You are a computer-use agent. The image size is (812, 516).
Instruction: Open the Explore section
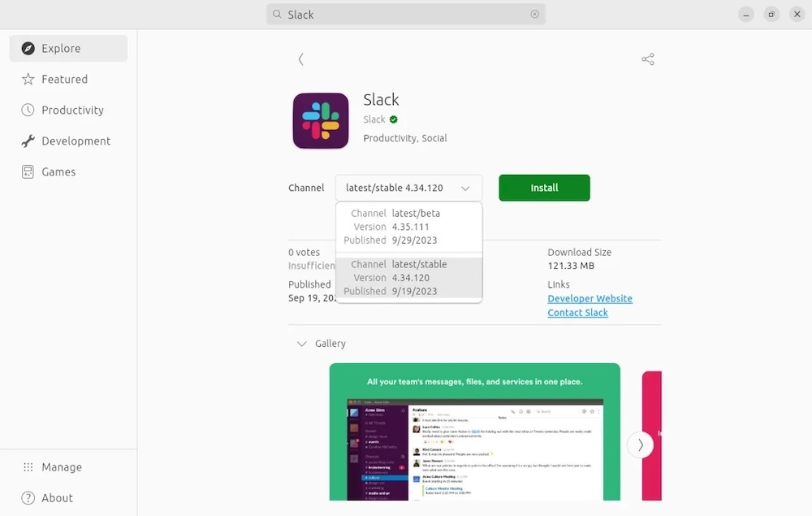(x=68, y=48)
